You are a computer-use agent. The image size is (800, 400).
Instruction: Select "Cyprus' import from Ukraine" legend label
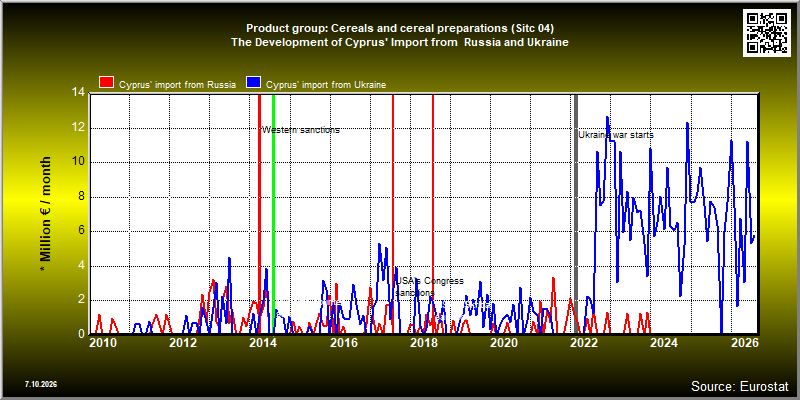(326, 85)
